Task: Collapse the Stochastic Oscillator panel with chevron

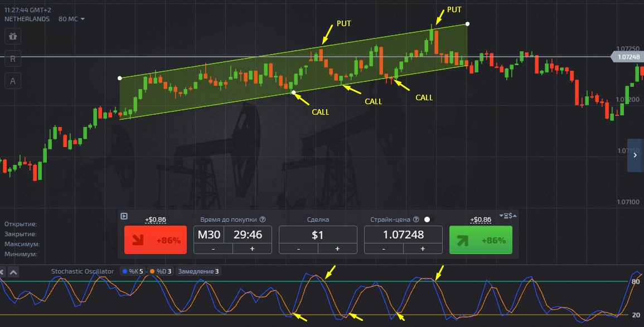Action: (14, 272)
